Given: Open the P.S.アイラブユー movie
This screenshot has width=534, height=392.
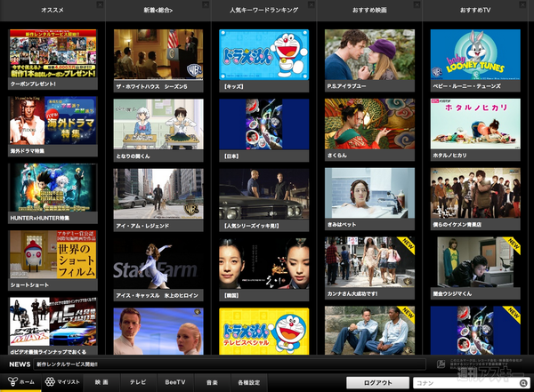Looking at the screenshot, I should [369, 60].
